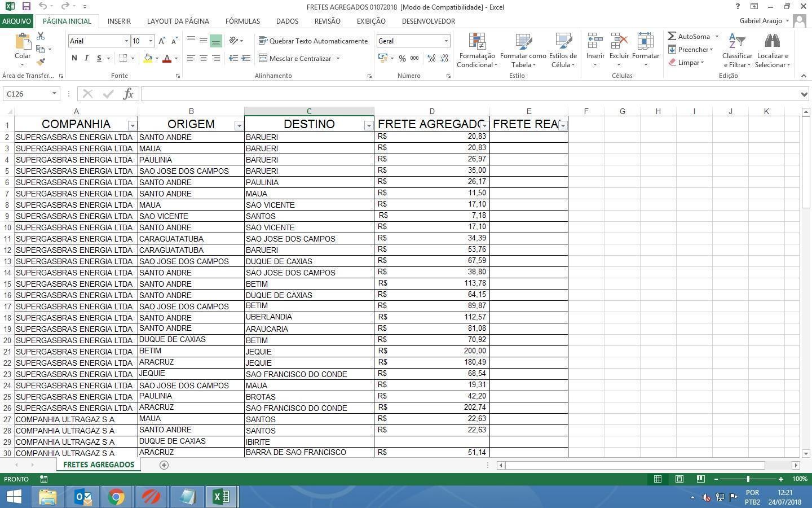This screenshot has width=812, height=508.
Task: Open the font size dropdown showing 10
Action: click(151, 41)
